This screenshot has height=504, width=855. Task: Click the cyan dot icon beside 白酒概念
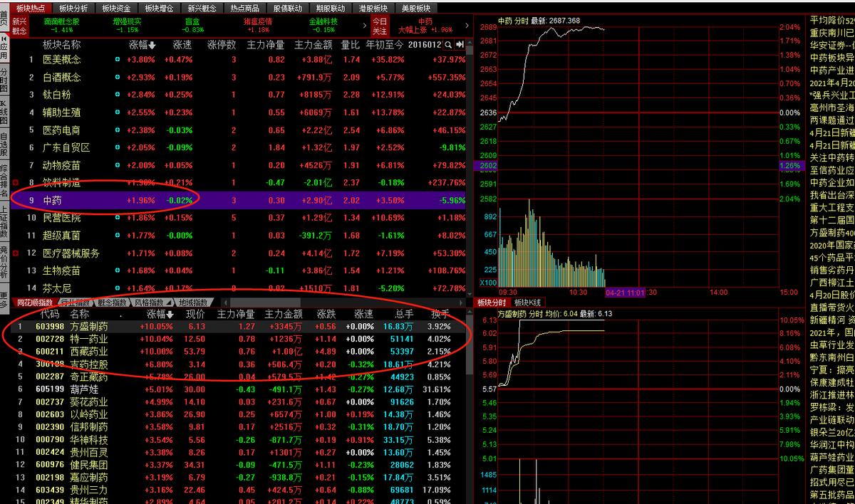pyautogui.click(x=118, y=78)
